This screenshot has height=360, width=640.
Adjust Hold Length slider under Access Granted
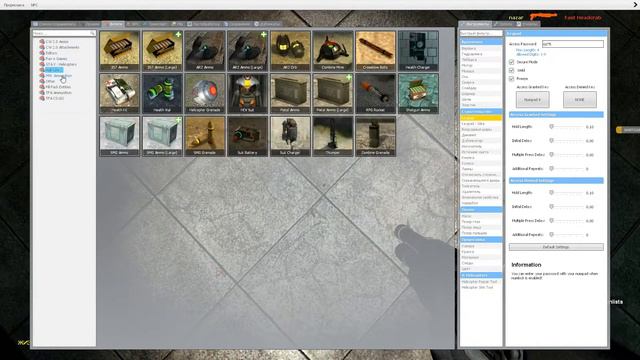tap(567, 127)
